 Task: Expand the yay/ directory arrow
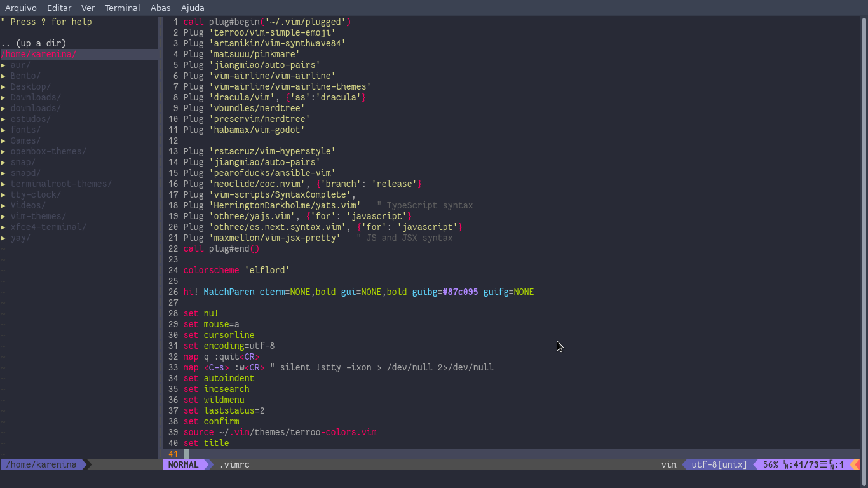[x=3, y=238]
